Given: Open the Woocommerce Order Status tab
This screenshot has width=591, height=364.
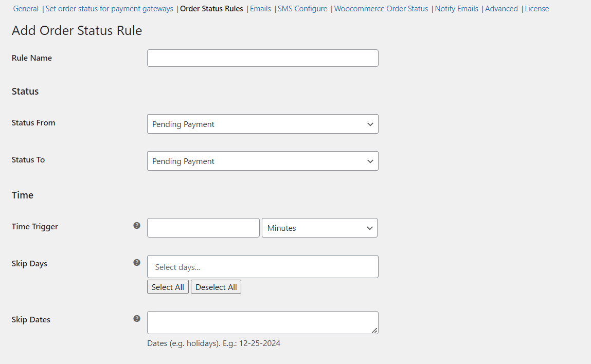Looking at the screenshot, I should (x=381, y=9).
